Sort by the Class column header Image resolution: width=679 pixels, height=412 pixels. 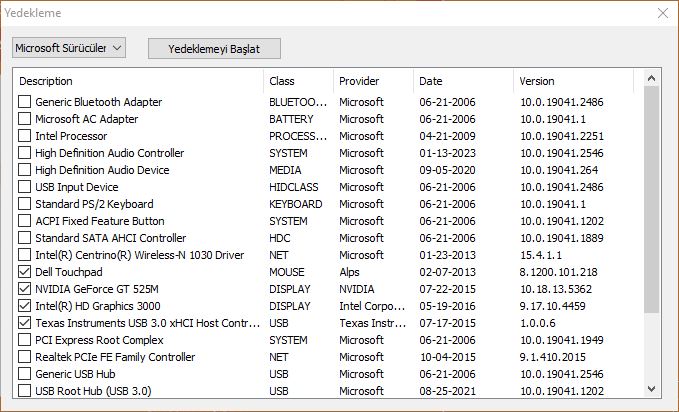(298, 81)
